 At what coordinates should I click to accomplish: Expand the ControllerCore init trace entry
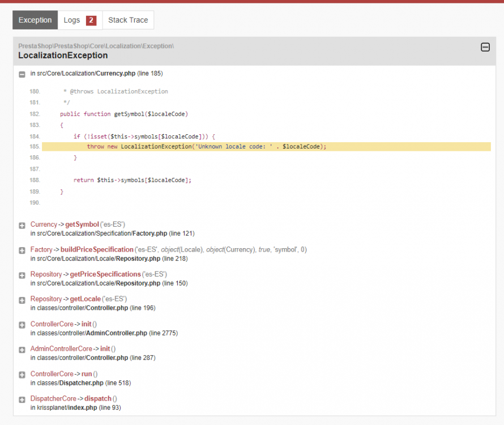pyautogui.click(x=22, y=325)
